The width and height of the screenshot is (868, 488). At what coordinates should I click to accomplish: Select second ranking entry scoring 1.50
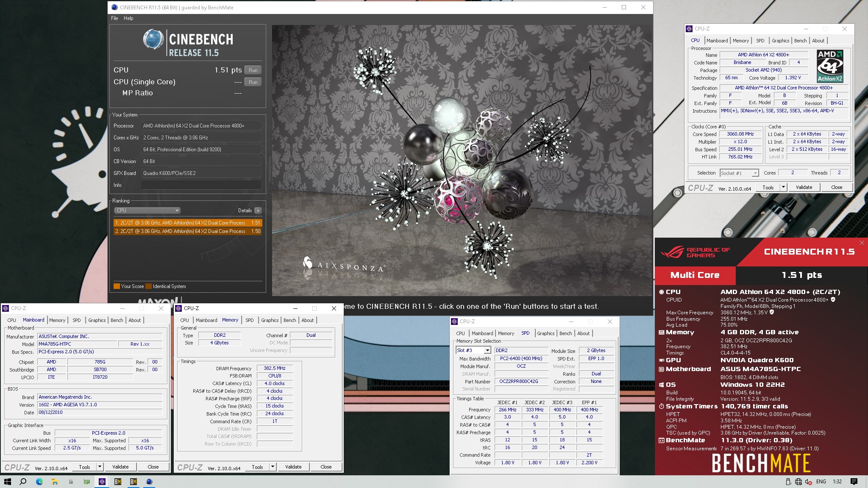click(x=188, y=231)
